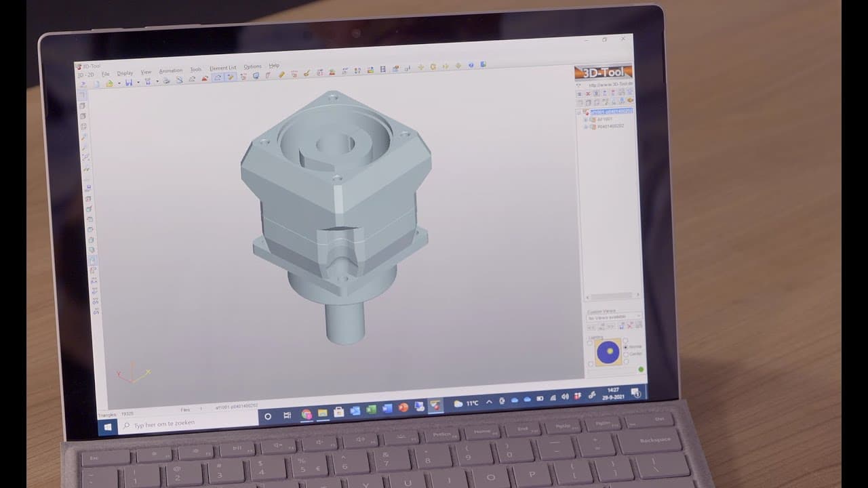Open Task View on taskbar

point(287,415)
